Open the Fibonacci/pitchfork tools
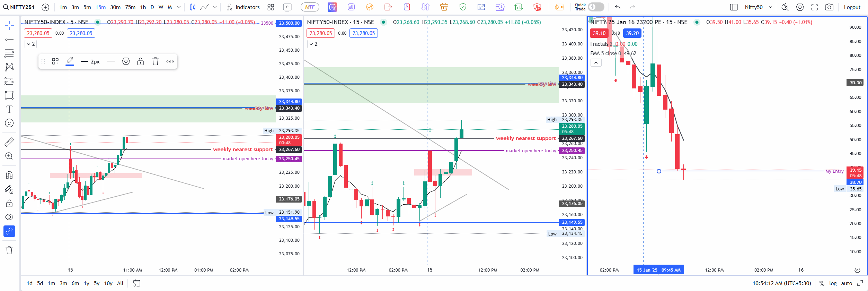The width and height of the screenshot is (868, 291). (x=9, y=53)
